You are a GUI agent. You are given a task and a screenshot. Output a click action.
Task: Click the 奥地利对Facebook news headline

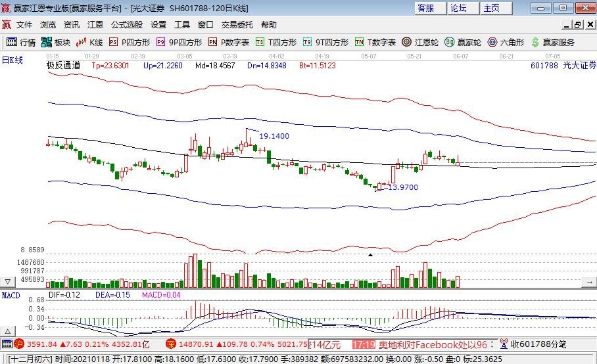(x=433, y=344)
